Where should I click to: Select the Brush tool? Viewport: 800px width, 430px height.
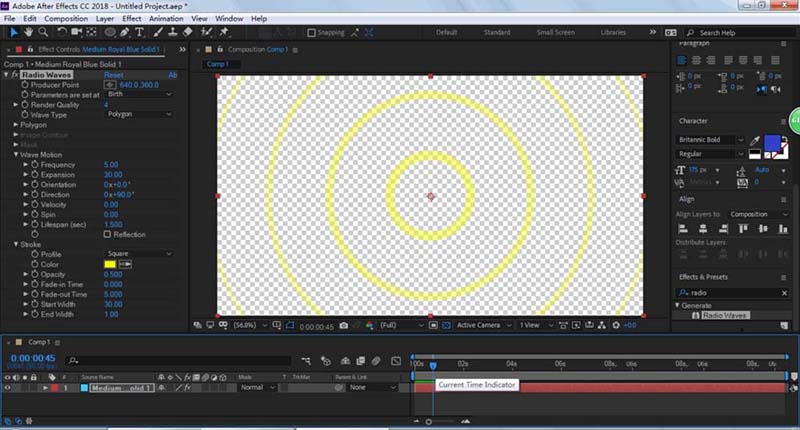(158, 32)
